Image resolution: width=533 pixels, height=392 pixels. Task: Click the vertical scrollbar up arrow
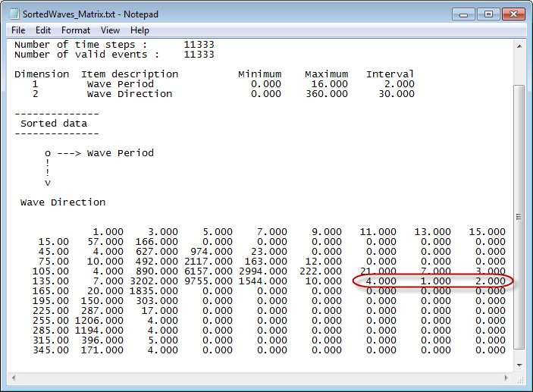click(x=519, y=46)
